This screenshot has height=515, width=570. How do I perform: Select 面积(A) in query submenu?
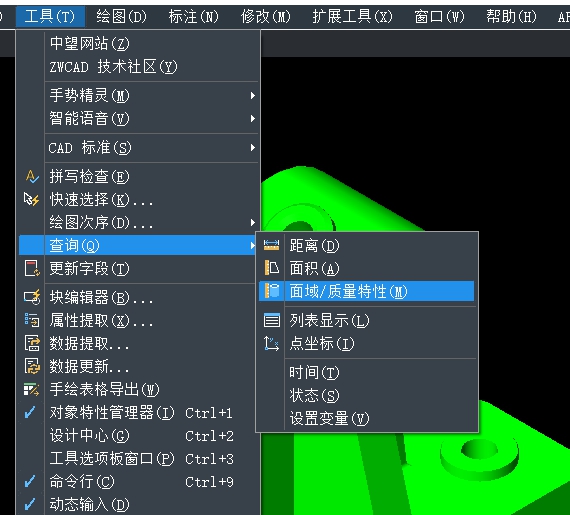[x=367, y=268]
